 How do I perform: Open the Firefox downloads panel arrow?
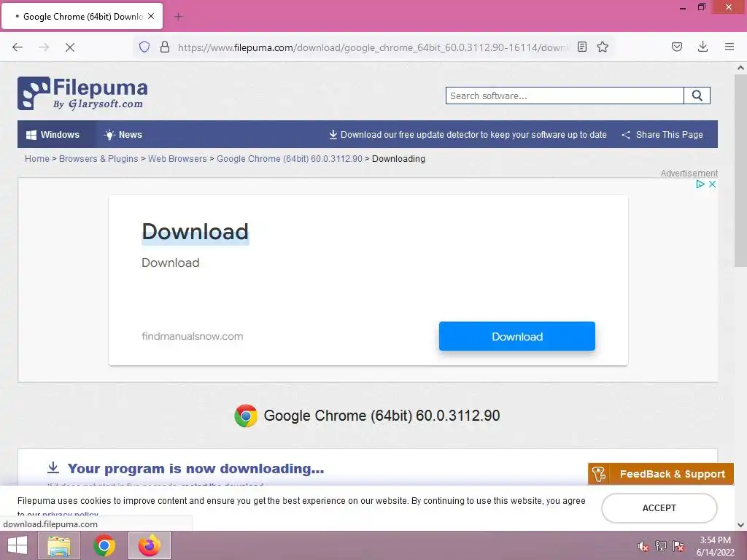[x=703, y=47]
